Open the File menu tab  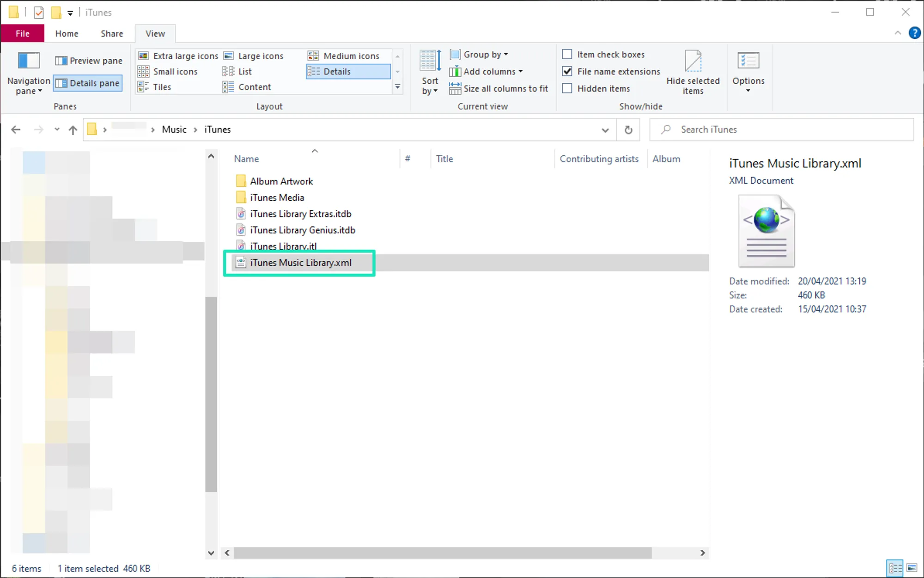point(22,34)
